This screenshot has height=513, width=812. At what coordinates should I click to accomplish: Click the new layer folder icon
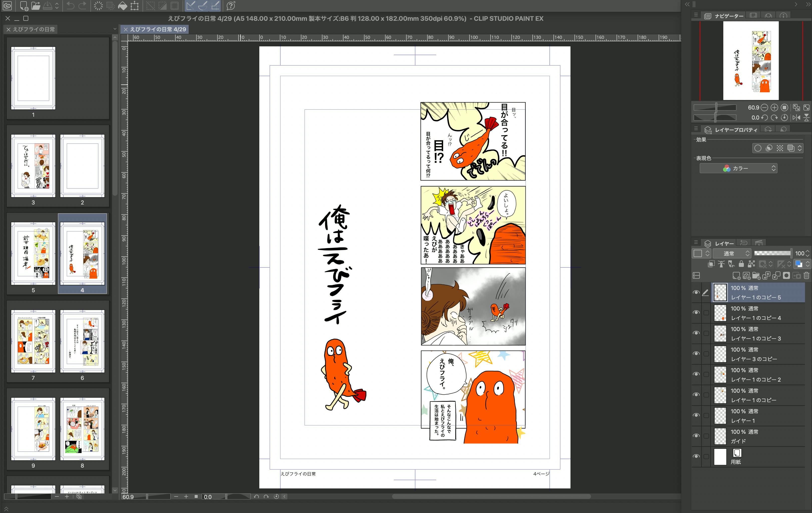coord(756,276)
